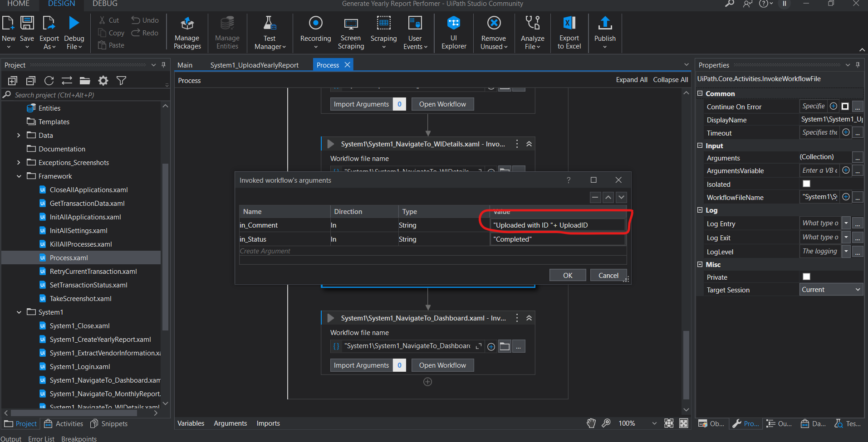868x442 pixels.
Task: Click fit to screen icon
Action: (669, 423)
